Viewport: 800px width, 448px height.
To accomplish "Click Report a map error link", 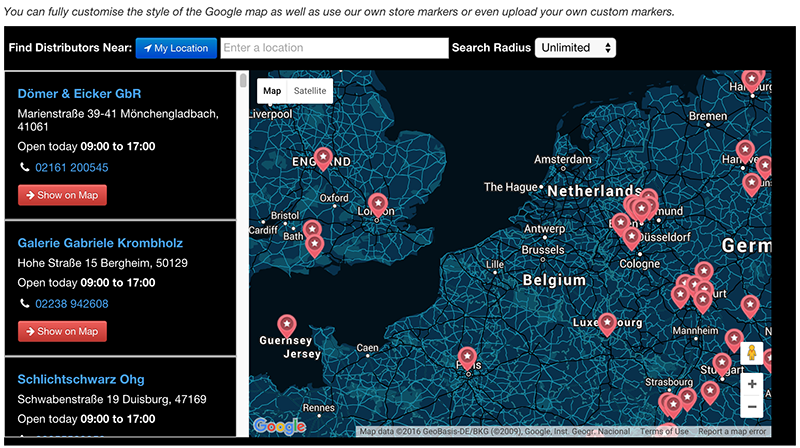I will point(732,432).
